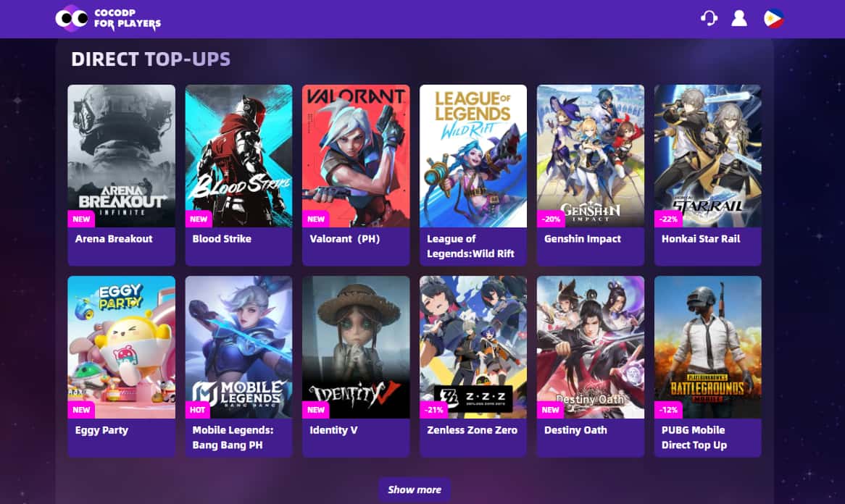845x504 pixels.
Task: Open Genshin Impact discounted top-up
Action: (x=590, y=175)
